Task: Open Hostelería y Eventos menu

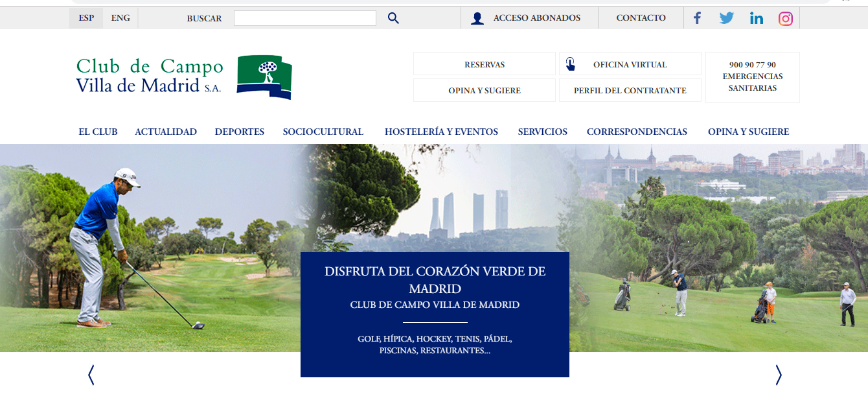Action: (x=441, y=132)
